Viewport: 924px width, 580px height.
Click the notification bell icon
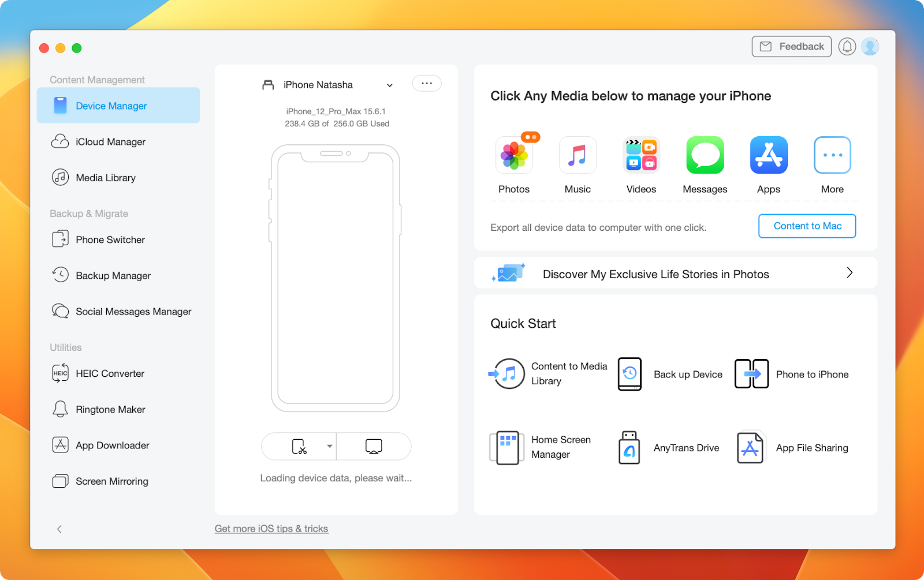[x=847, y=47]
